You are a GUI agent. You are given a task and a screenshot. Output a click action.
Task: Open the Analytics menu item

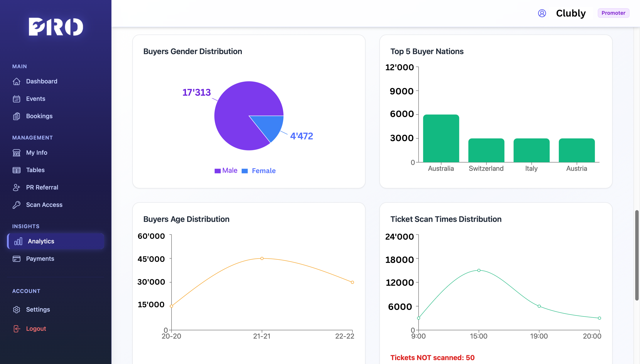point(41,241)
